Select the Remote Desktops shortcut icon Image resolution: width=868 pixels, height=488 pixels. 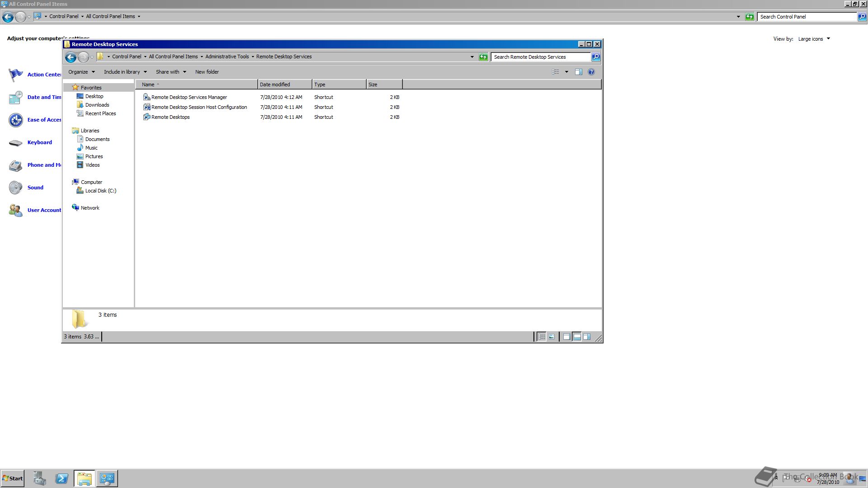tap(146, 117)
